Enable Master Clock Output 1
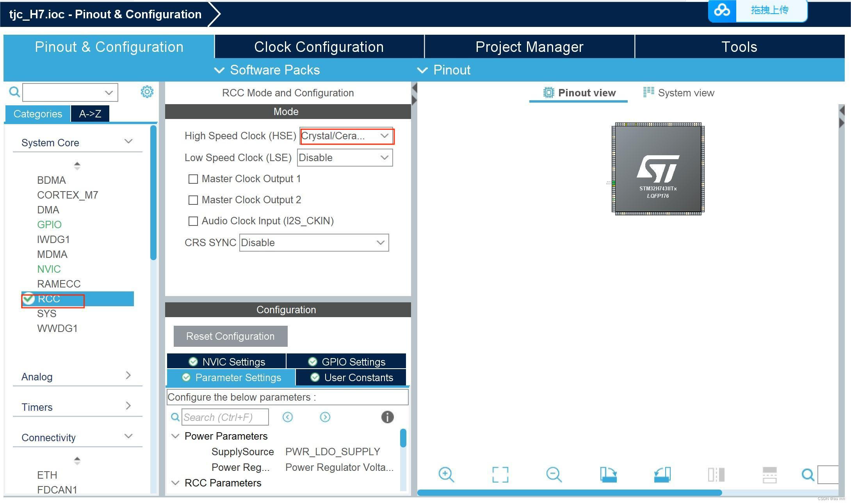 193,179
